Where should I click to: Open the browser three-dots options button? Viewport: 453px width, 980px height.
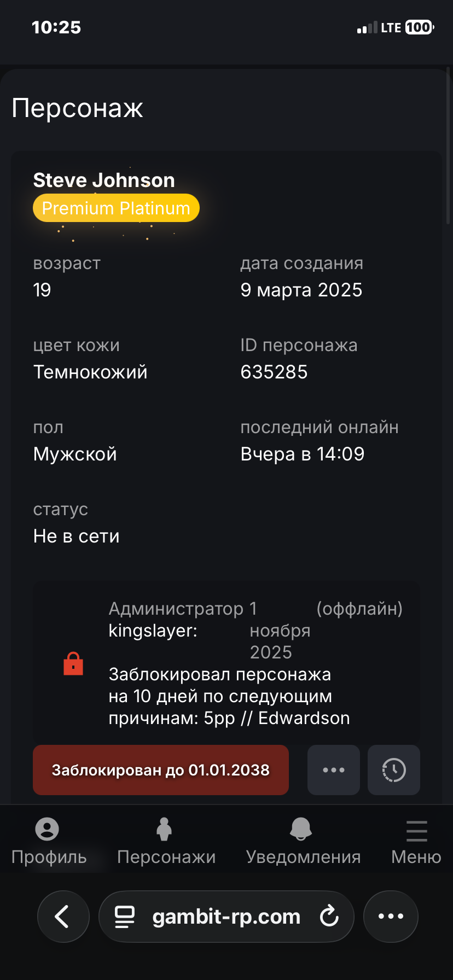391,917
